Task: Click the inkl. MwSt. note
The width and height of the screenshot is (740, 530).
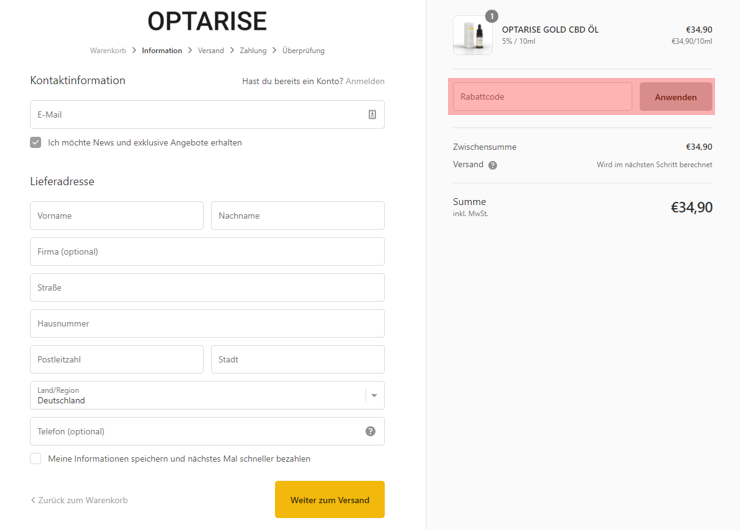Action: 471,214
